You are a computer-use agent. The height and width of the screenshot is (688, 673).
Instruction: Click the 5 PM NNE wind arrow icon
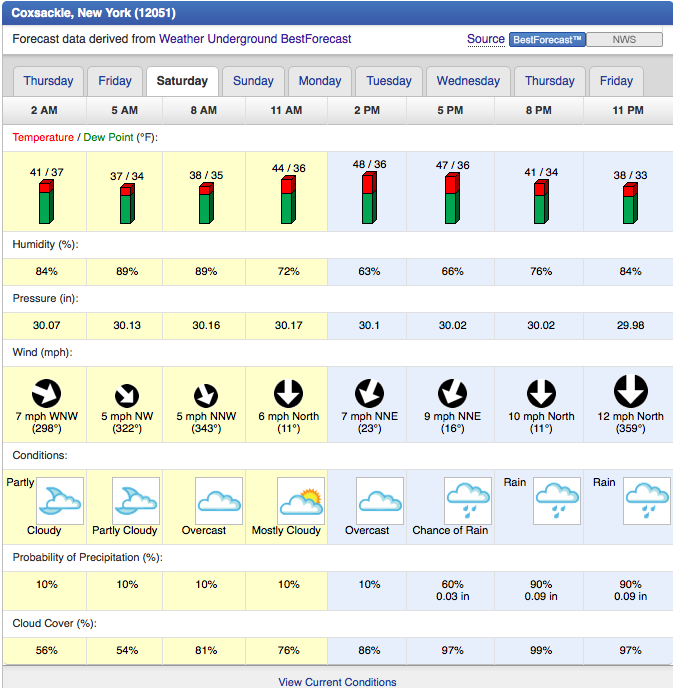tap(452, 393)
